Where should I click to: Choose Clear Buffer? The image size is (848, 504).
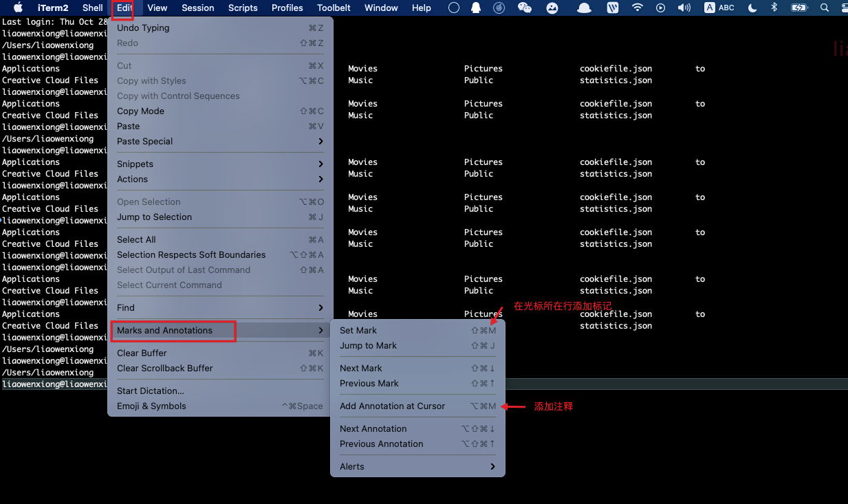pyautogui.click(x=220, y=353)
